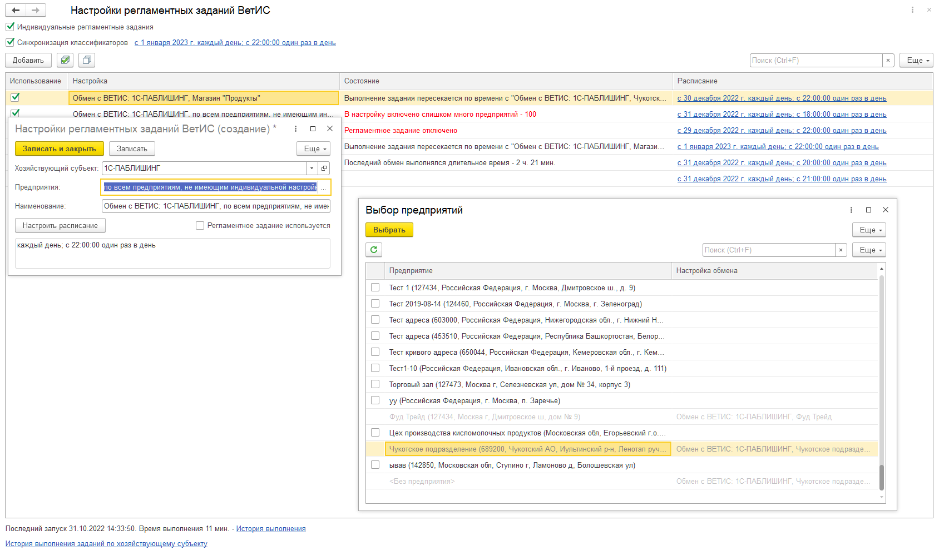Click the check-all icon beside Добавить

pos(65,60)
